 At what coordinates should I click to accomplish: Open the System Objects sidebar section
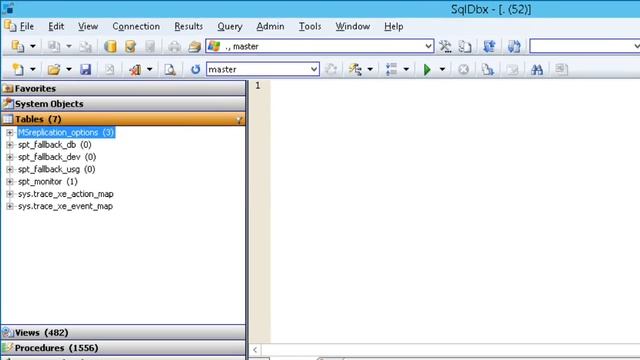coord(123,104)
